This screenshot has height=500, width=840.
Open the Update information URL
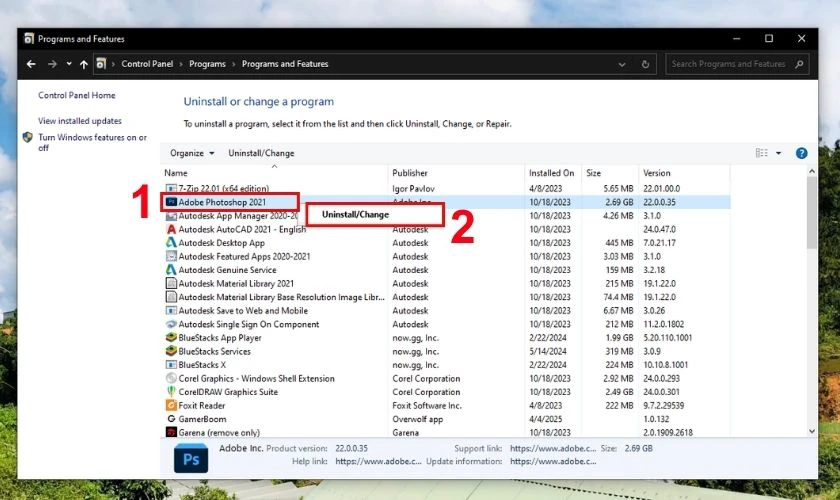coord(553,461)
